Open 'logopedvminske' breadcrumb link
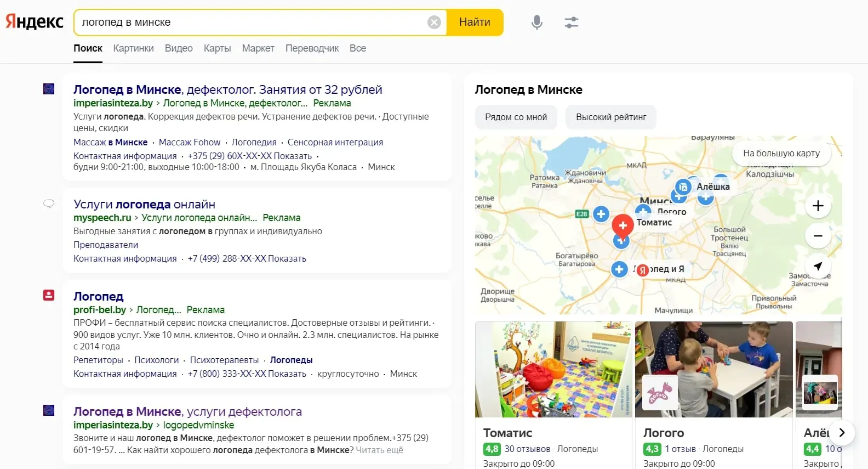 (x=198, y=425)
